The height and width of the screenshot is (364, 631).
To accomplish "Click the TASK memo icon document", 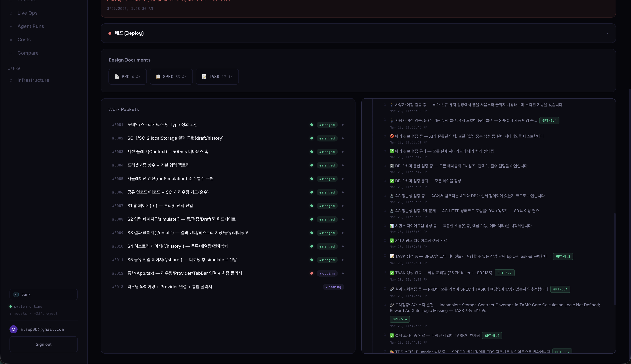I will coord(204,76).
